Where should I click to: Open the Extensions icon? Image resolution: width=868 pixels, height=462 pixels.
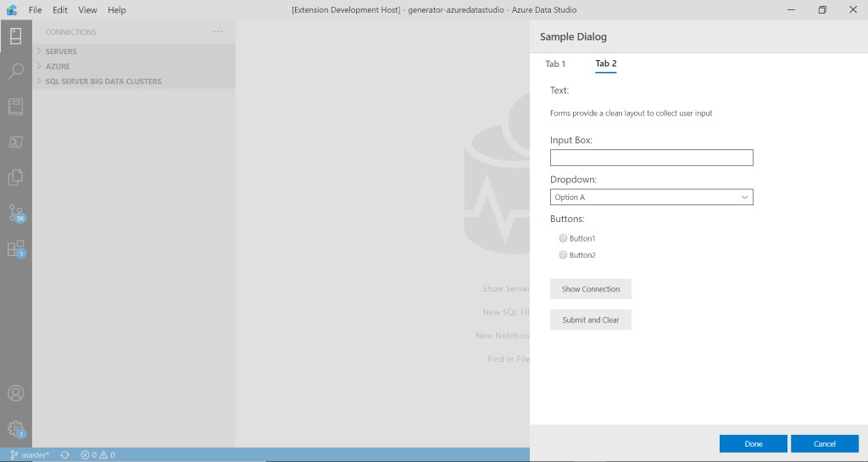[x=16, y=248]
